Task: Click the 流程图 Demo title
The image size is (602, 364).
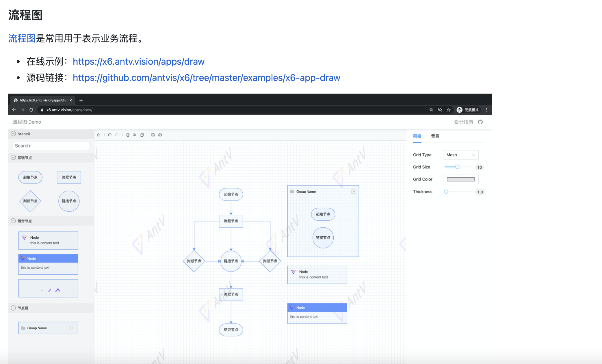Action: [x=27, y=122]
